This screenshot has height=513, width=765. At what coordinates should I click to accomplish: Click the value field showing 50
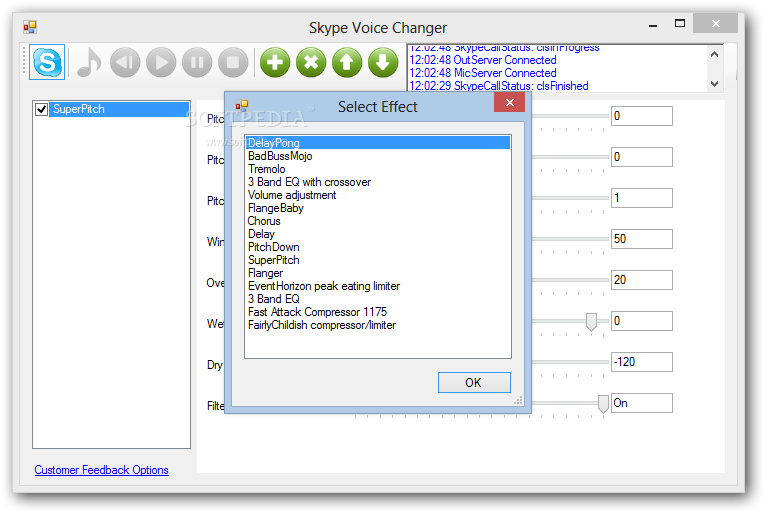642,239
